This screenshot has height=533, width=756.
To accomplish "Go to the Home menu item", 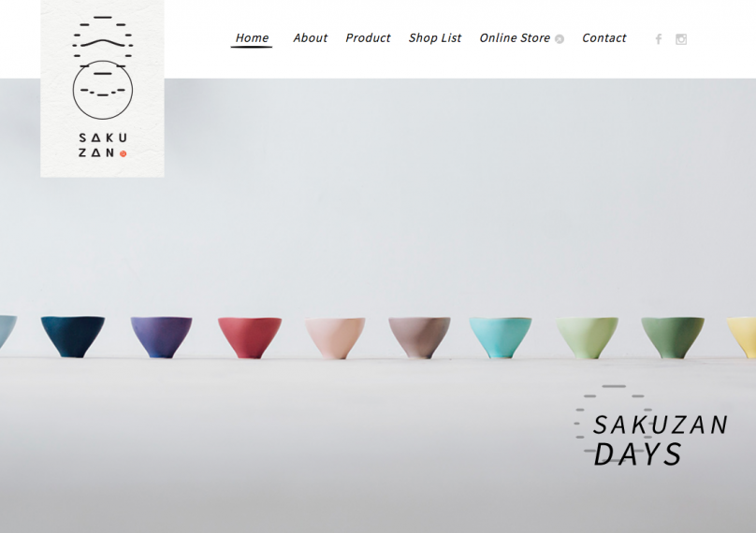I will click(x=252, y=38).
